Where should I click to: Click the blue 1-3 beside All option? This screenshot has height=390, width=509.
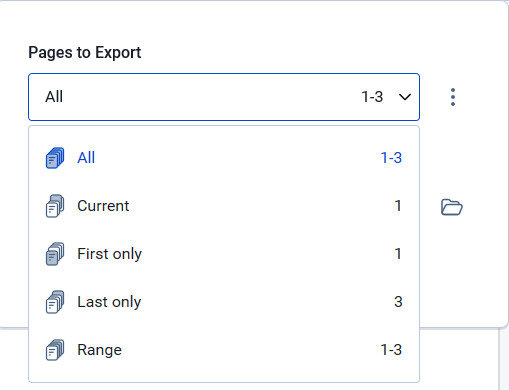[391, 158]
